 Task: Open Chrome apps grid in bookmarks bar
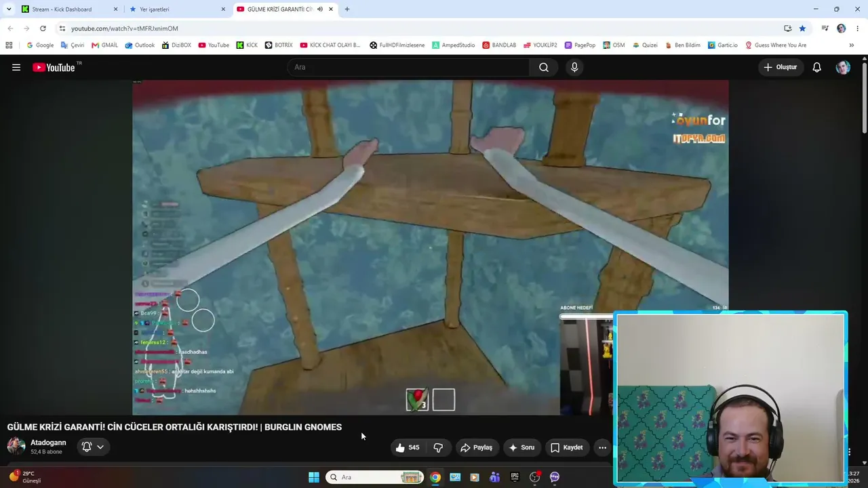coord(9,45)
